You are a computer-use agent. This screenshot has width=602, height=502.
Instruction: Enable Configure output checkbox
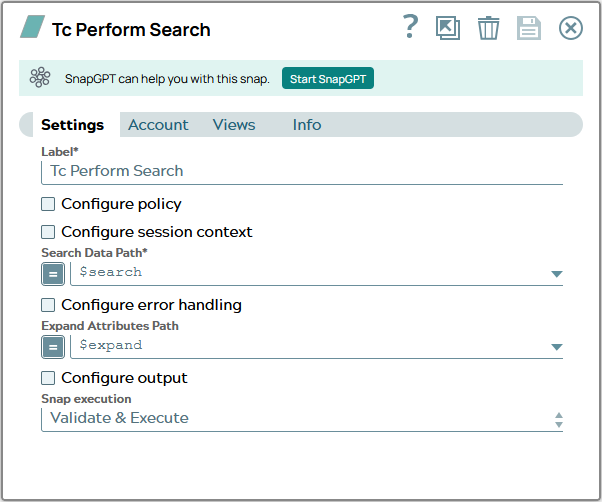coord(48,378)
